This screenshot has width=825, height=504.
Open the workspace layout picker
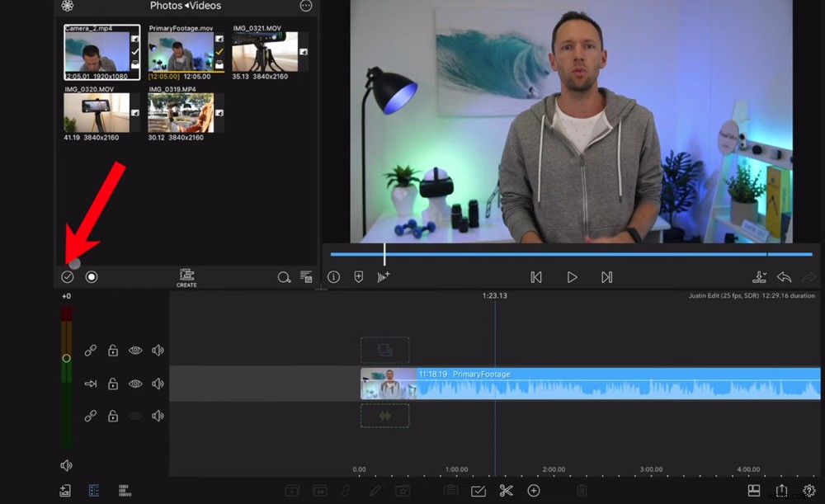point(755,490)
